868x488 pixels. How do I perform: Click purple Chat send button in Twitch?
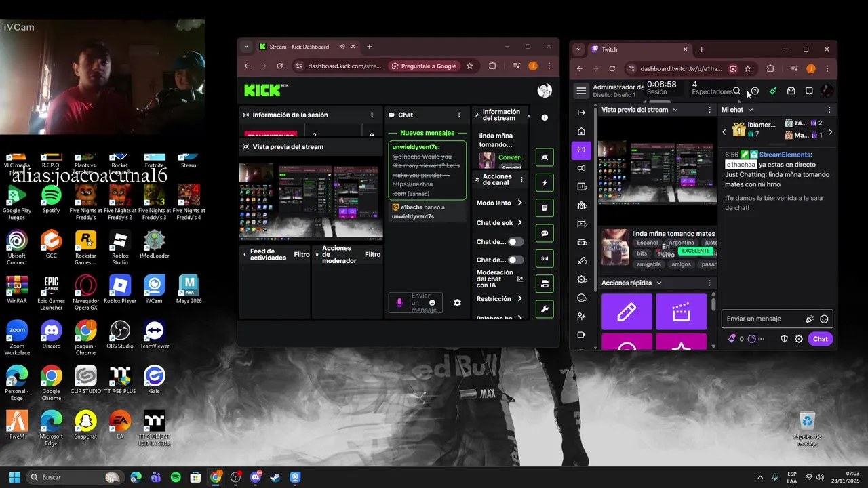pos(821,339)
